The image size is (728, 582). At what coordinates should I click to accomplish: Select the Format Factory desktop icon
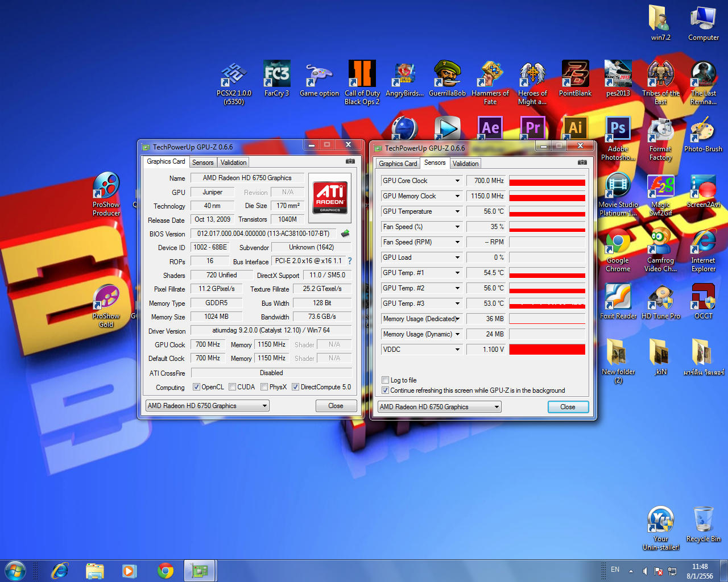(660, 139)
